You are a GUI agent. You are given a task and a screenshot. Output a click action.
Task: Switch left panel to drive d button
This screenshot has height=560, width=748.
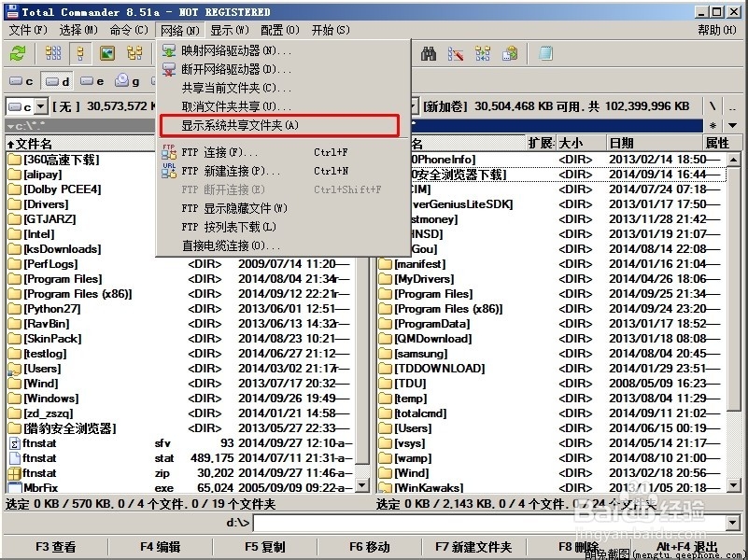(57, 81)
